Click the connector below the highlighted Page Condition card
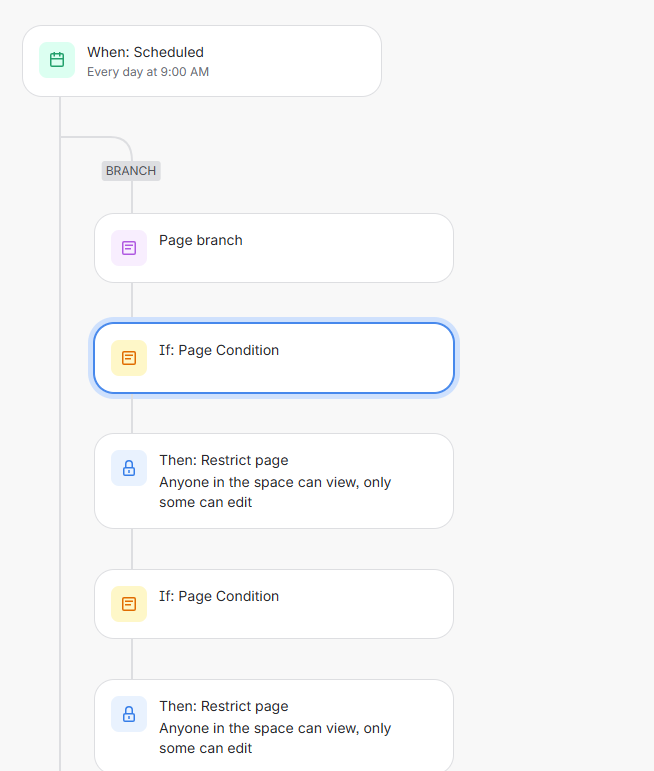This screenshot has height=771, width=654. (x=132, y=415)
